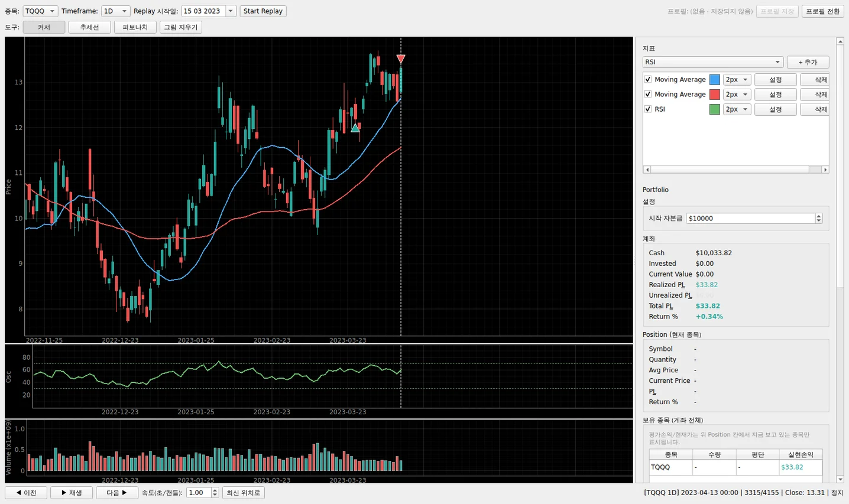Click the indicator list left scroll arrow
849x504 pixels.
647,170
